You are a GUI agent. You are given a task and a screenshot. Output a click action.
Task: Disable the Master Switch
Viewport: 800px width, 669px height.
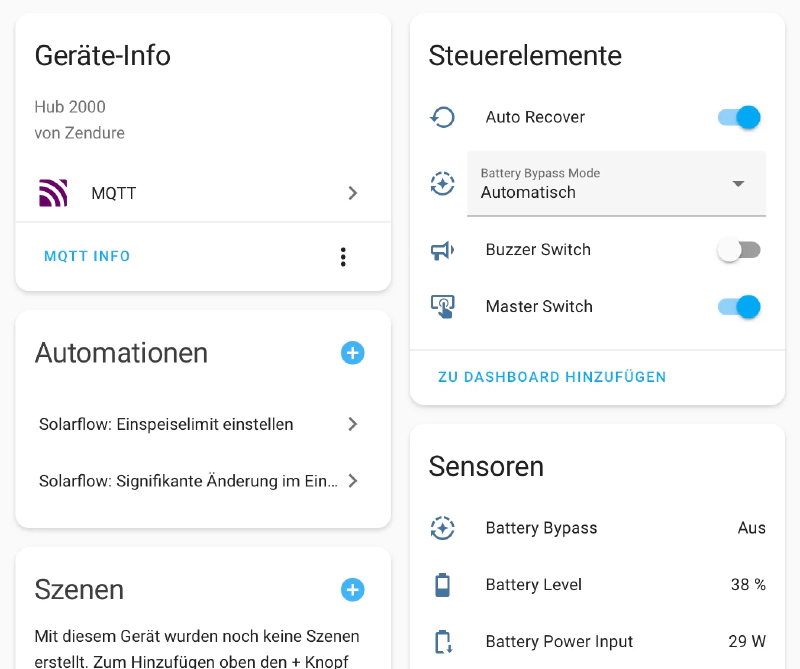738,306
